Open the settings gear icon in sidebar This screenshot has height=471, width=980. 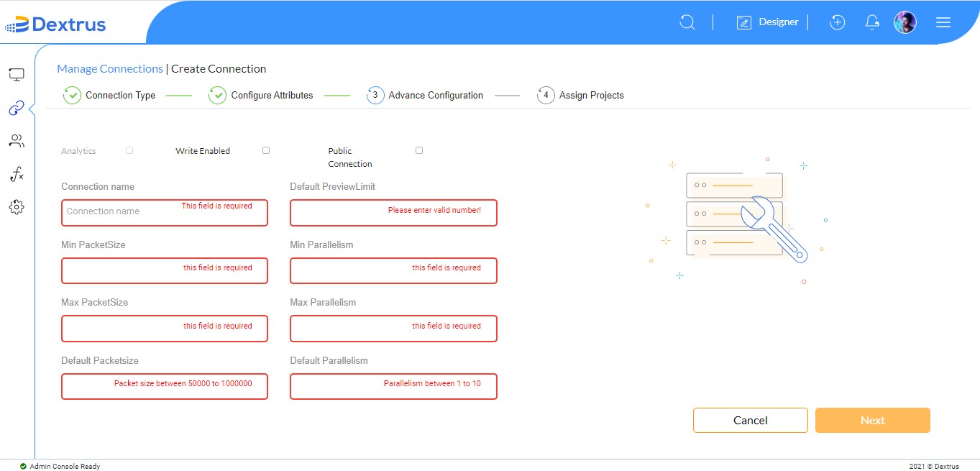pos(17,207)
